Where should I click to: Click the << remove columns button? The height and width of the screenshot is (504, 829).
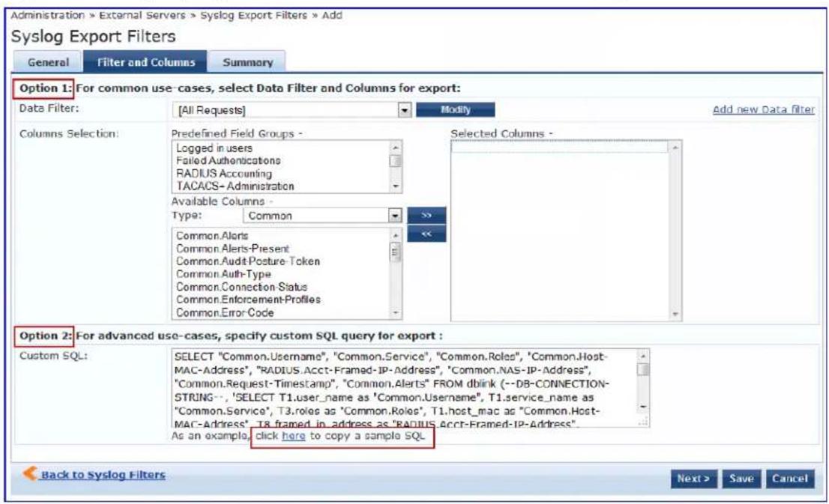click(426, 234)
